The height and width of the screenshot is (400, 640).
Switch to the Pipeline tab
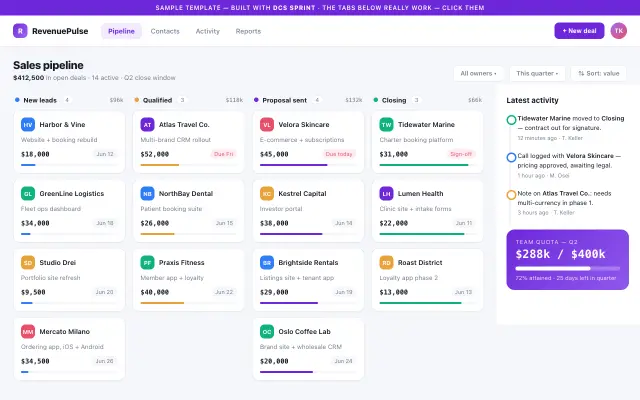(x=121, y=31)
